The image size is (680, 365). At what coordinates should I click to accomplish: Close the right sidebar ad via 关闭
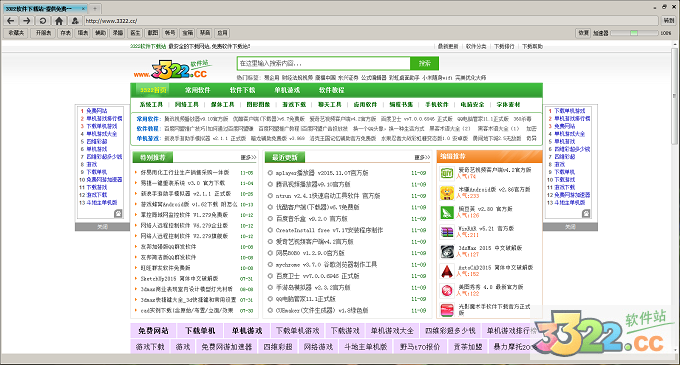coord(570,227)
